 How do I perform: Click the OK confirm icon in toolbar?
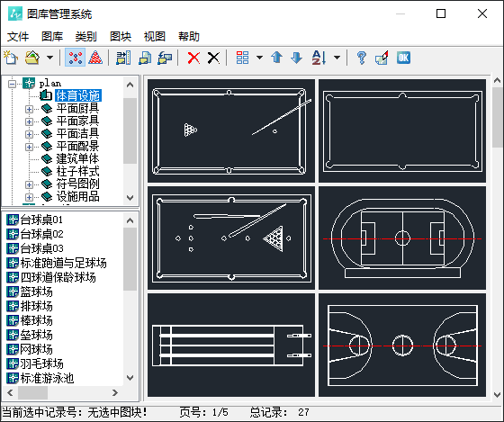[403, 58]
